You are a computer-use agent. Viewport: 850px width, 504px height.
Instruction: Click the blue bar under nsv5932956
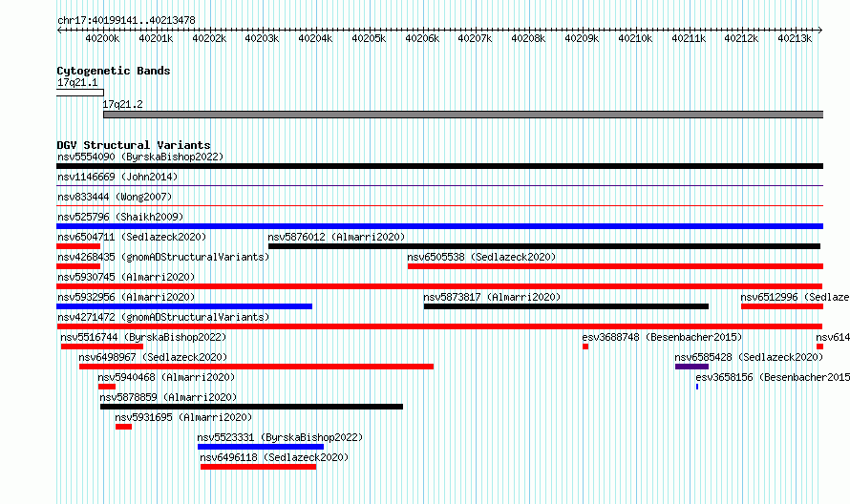pyautogui.click(x=184, y=306)
